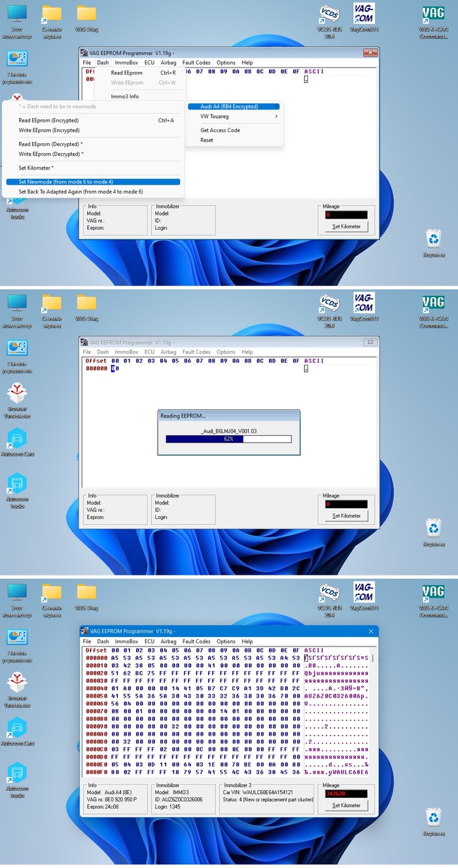Screen dimensions: 458x868
Task: Select the Reset menu entry
Action: pyautogui.click(x=234, y=140)
